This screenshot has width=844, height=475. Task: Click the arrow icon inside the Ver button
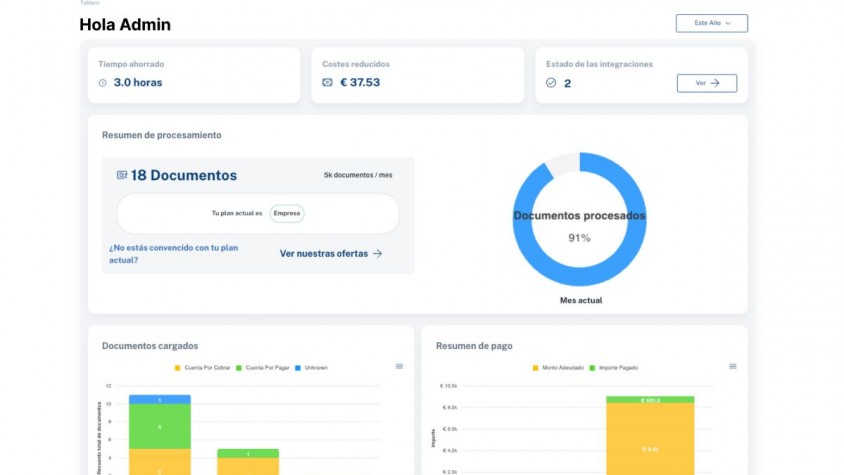[715, 83]
